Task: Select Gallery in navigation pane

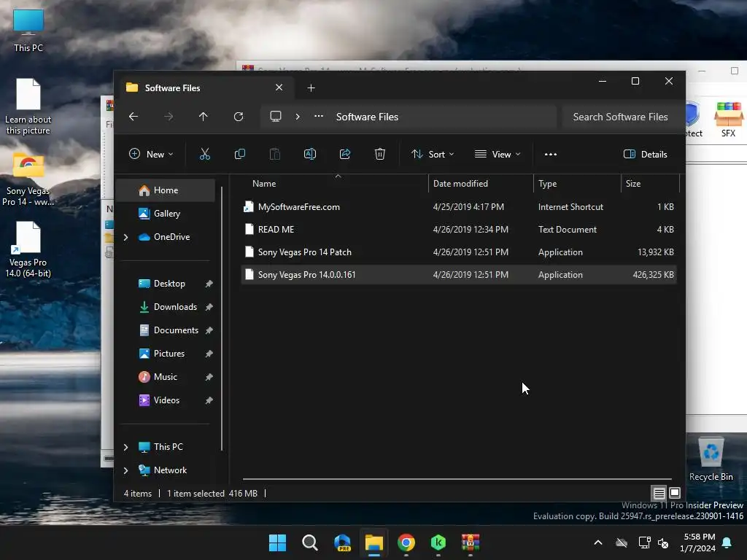Action: 166,214
